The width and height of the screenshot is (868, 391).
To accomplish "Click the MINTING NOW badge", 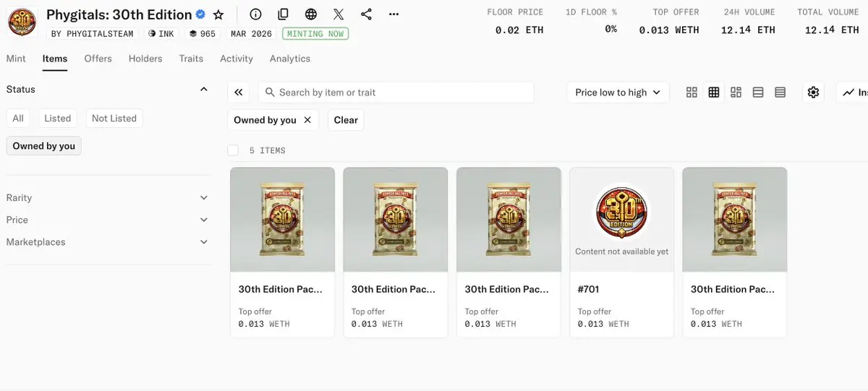I will (x=315, y=34).
